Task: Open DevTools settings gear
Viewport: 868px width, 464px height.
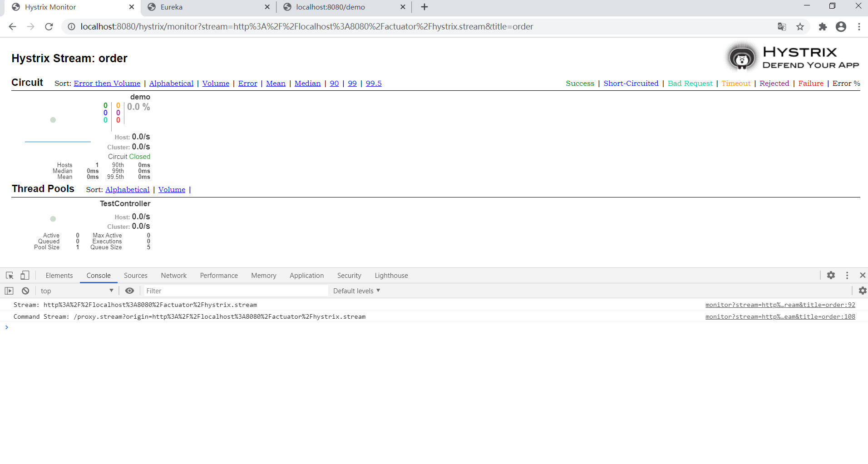Action: click(831, 275)
